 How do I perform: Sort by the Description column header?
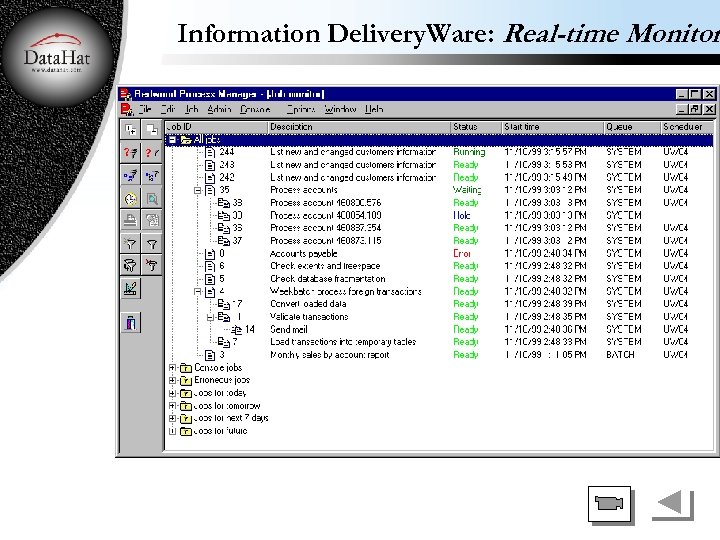(359, 127)
